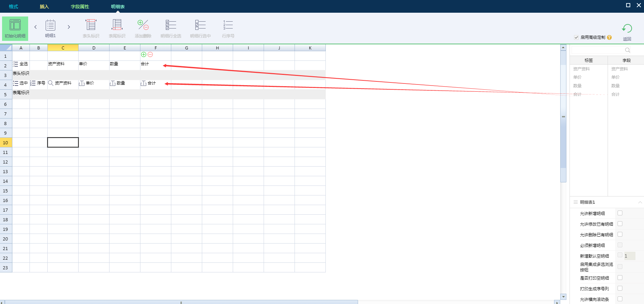644x304 pixels.
Task: Go to next detail table with right chevron
Action: (69, 27)
